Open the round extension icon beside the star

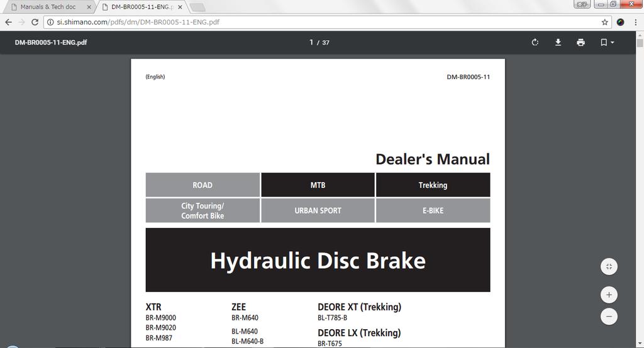pyautogui.click(x=620, y=22)
